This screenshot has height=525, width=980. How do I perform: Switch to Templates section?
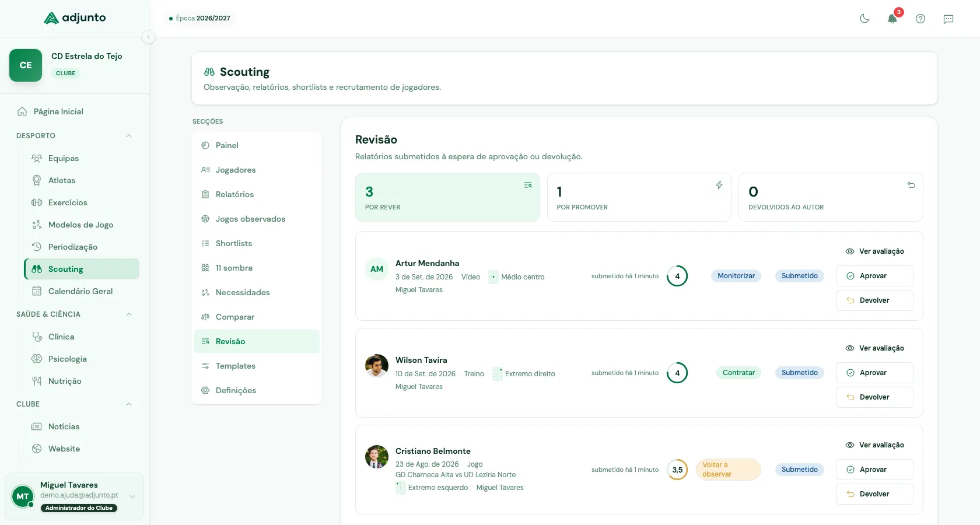(257, 366)
